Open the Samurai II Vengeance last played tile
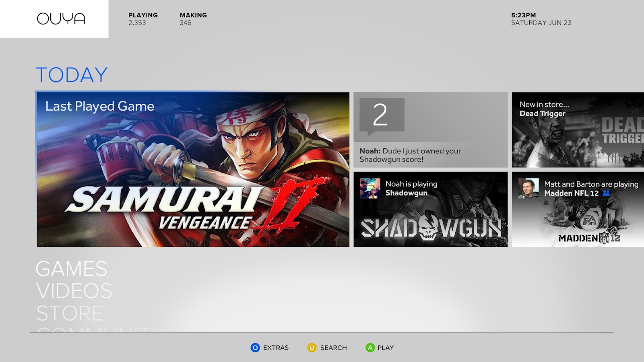 (193, 169)
